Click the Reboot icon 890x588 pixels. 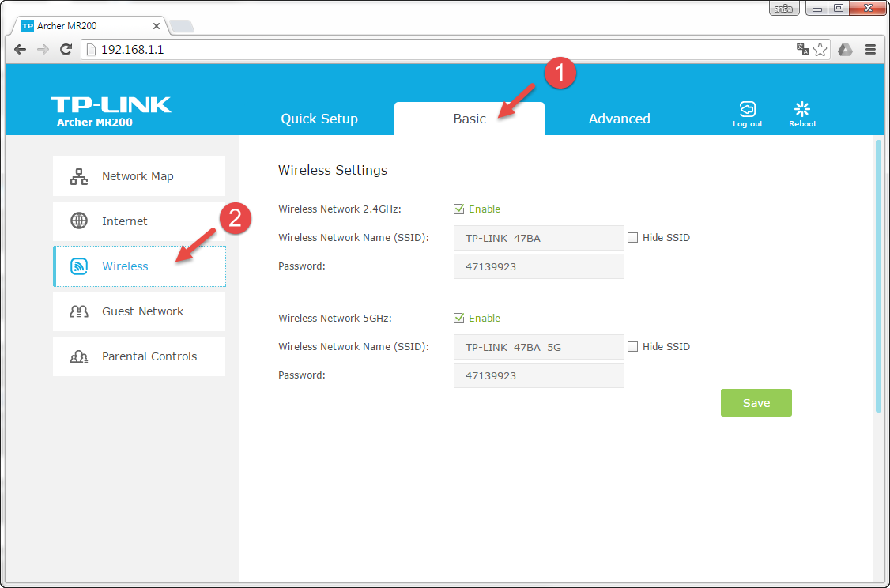coord(802,109)
